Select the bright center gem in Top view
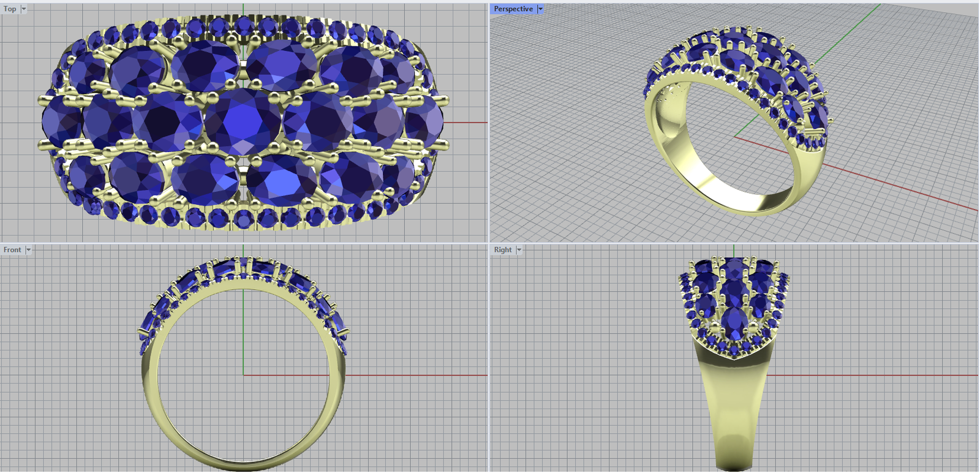 click(x=243, y=122)
